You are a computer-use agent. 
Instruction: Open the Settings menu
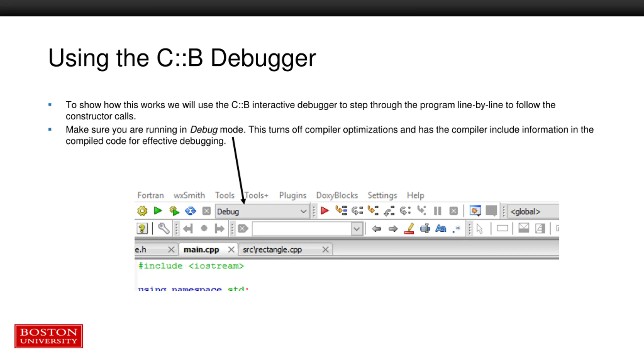point(382,195)
